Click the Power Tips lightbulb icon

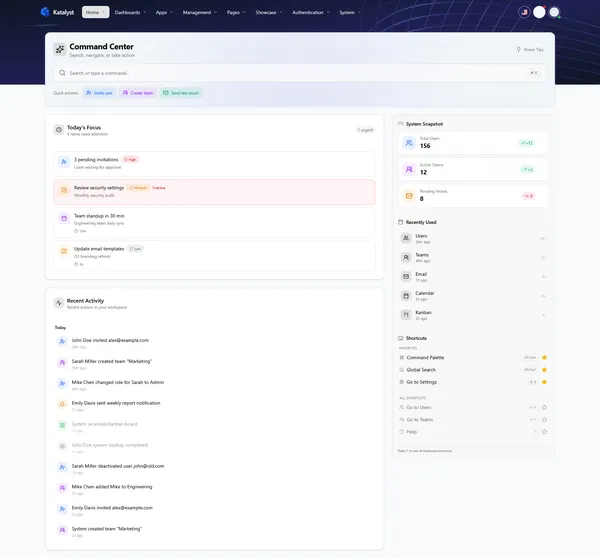518,49
